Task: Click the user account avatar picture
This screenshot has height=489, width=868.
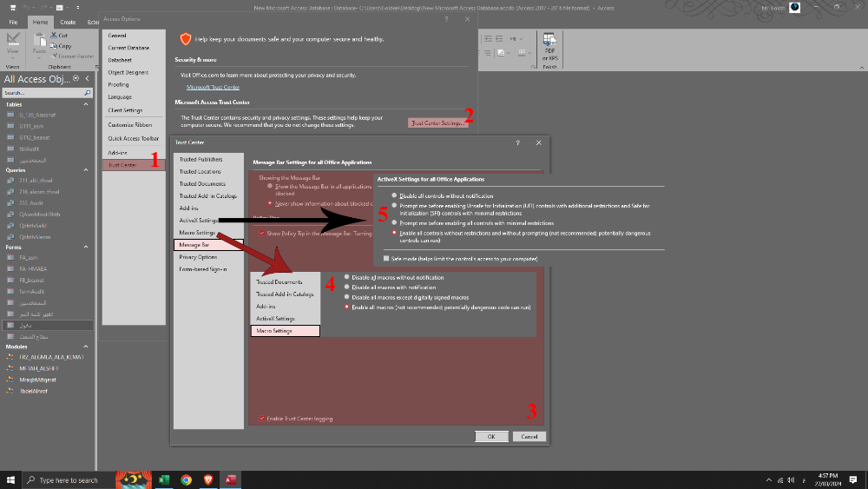Action: (x=795, y=7)
